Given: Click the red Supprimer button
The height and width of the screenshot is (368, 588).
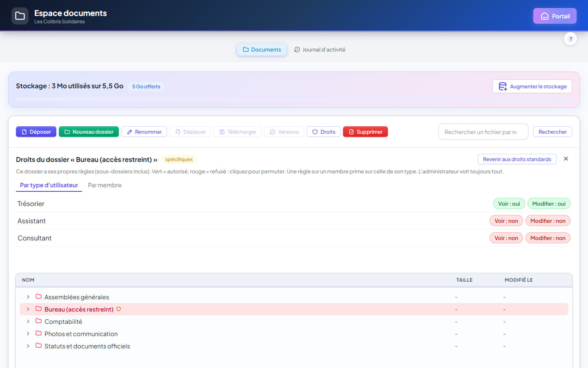Looking at the screenshot, I should coord(365,132).
